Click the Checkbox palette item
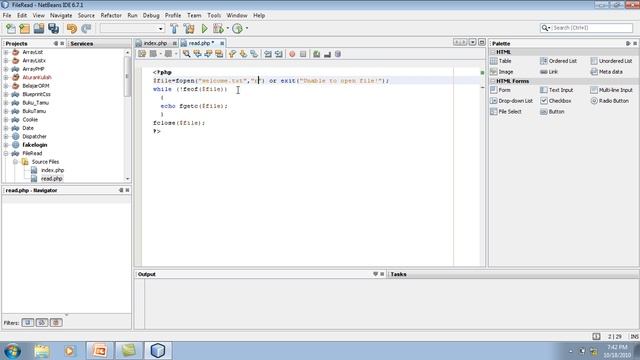This screenshot has width=640, height=360. coord(556,101)
